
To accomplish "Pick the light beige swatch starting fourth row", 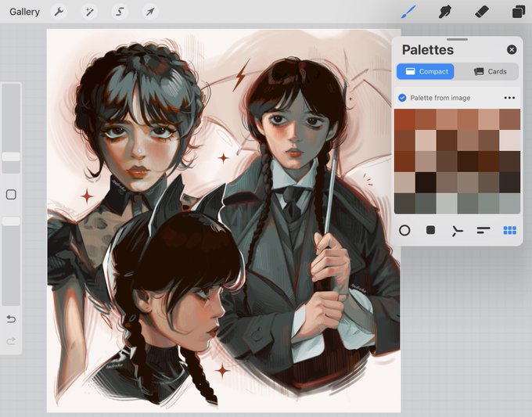I will (x=404, y=182).
